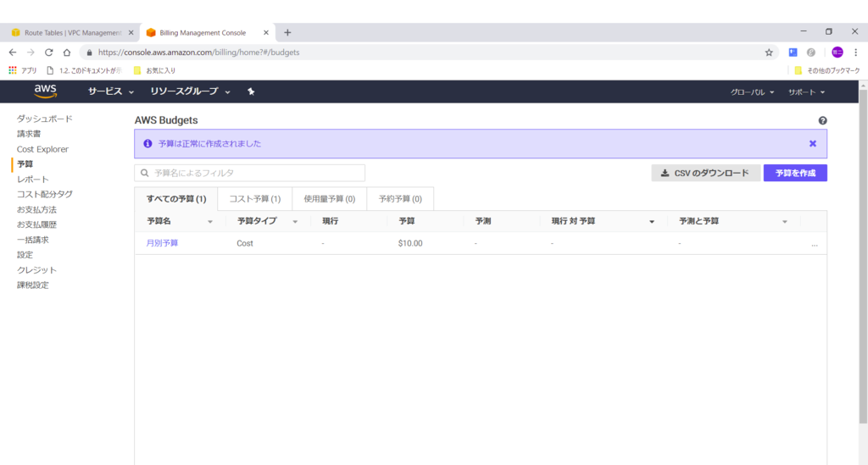Reload the page with the refresh icon

tap(48, 53)
